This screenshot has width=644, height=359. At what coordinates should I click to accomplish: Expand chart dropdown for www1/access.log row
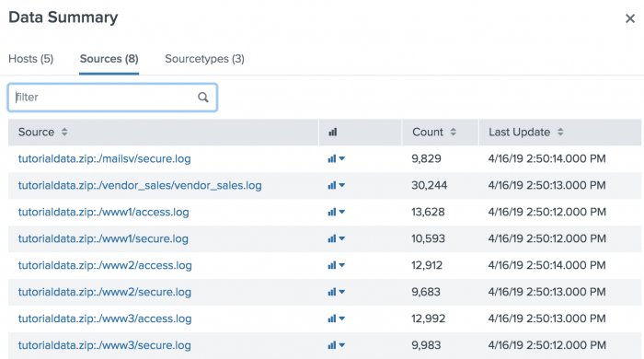(x=337, y=212)
